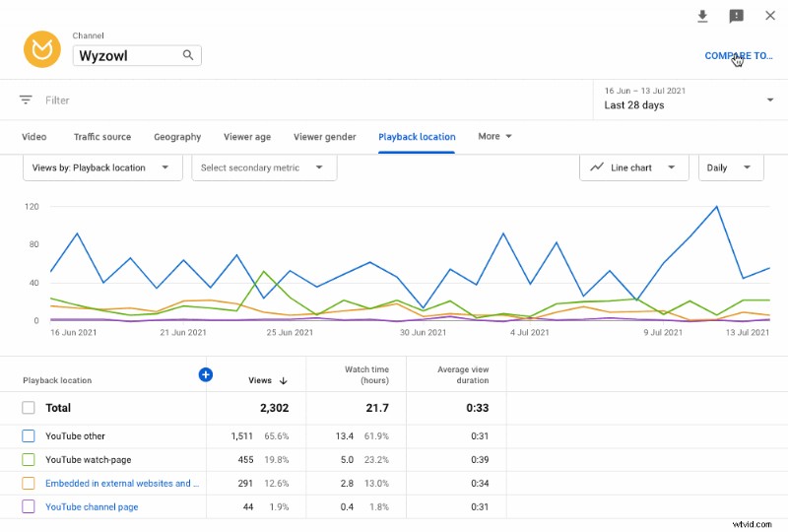Click the YouTube other row label
The height and width of the screenshot is (532, 788).
click(76, 436)
